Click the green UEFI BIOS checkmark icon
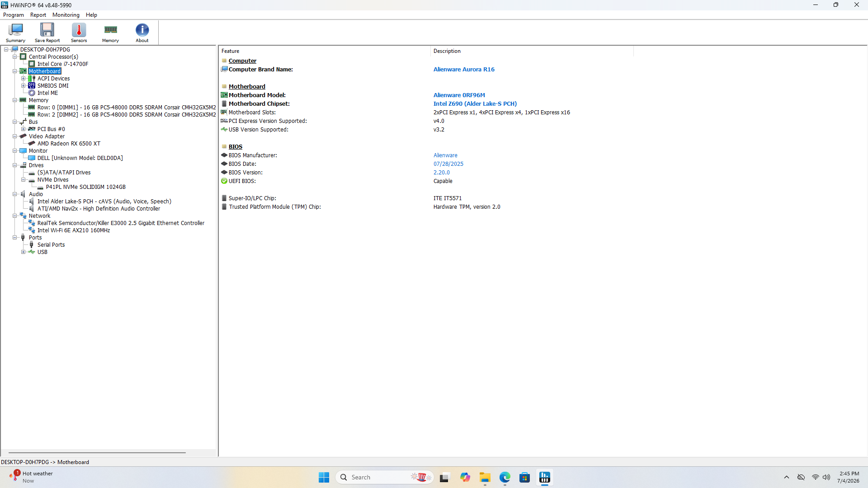868x488 pixels. coord(224,181)
